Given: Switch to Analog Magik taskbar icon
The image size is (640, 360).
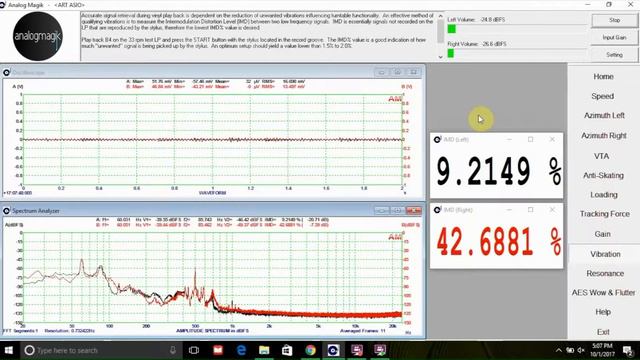Looking at the screenshot, I should point(333,350).
